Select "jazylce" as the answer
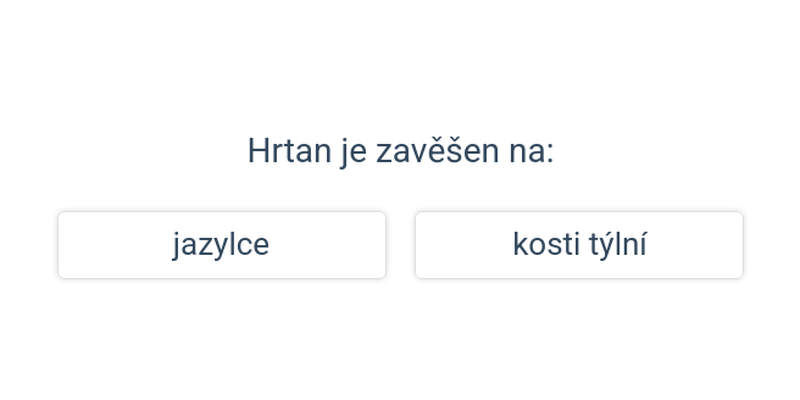 coord(221,245)
